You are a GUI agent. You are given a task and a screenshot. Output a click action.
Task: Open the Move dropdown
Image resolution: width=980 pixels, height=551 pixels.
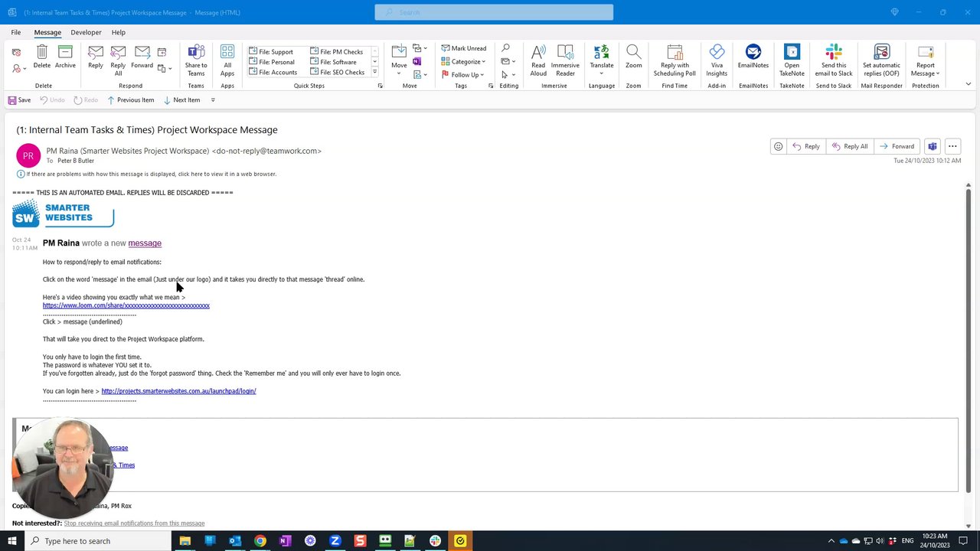399,60
